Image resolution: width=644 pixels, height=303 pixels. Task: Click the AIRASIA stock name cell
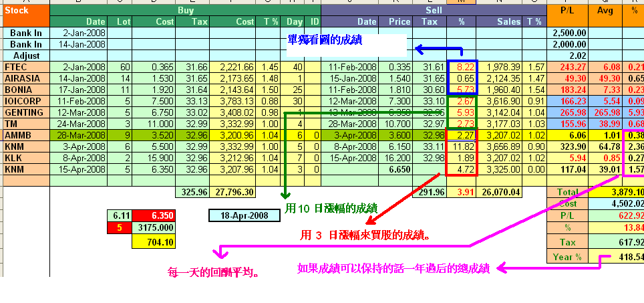pos(25,78)
